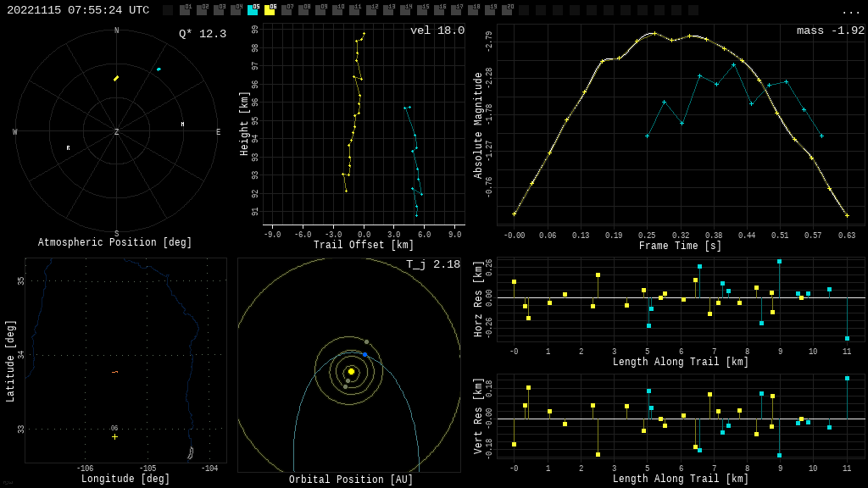Click the Q* 12.3 quality label
The image size is (868, 488).
click(203, 34)
